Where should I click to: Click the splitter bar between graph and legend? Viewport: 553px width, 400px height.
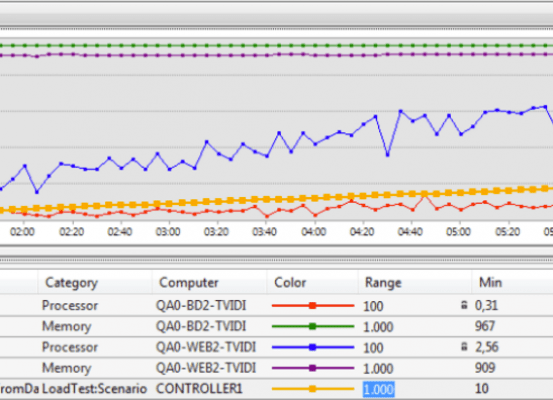tap(276, 260)
